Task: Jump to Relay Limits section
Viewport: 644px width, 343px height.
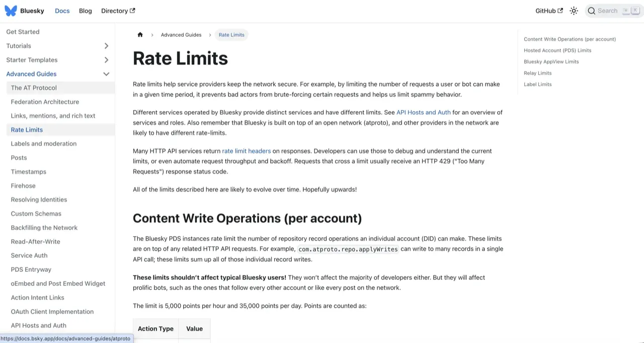Action: 538,73
